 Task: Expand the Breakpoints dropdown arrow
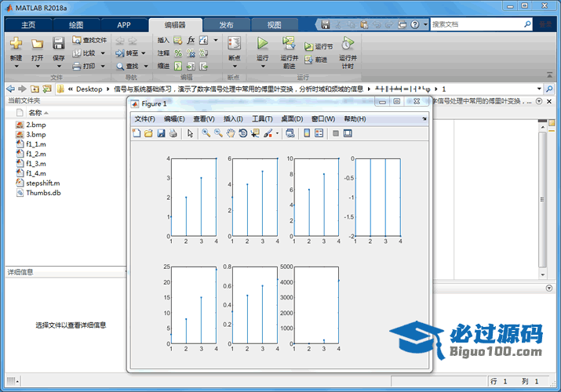click(235, 67)
